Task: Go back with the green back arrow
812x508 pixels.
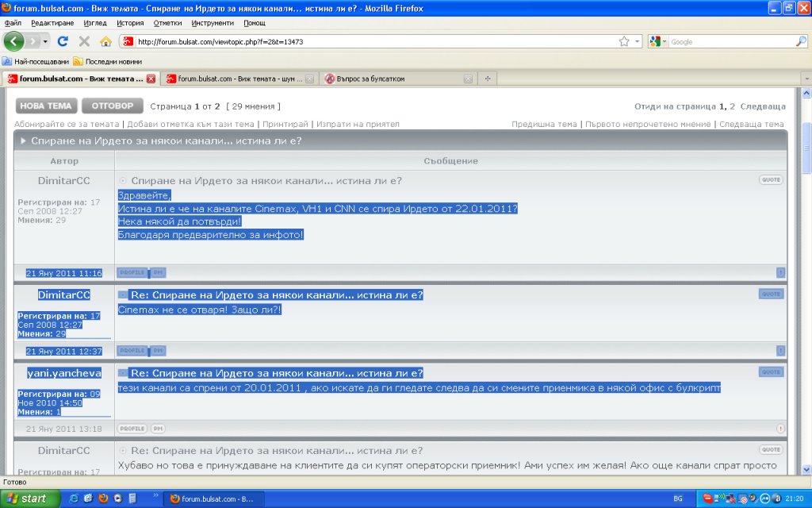Action: tap(13, 41)
